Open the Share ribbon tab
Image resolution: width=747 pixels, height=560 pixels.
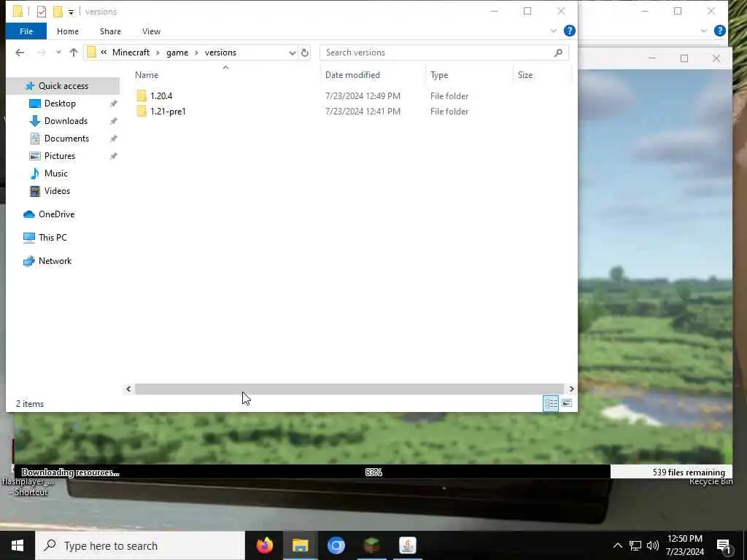[x=110, y=31]
